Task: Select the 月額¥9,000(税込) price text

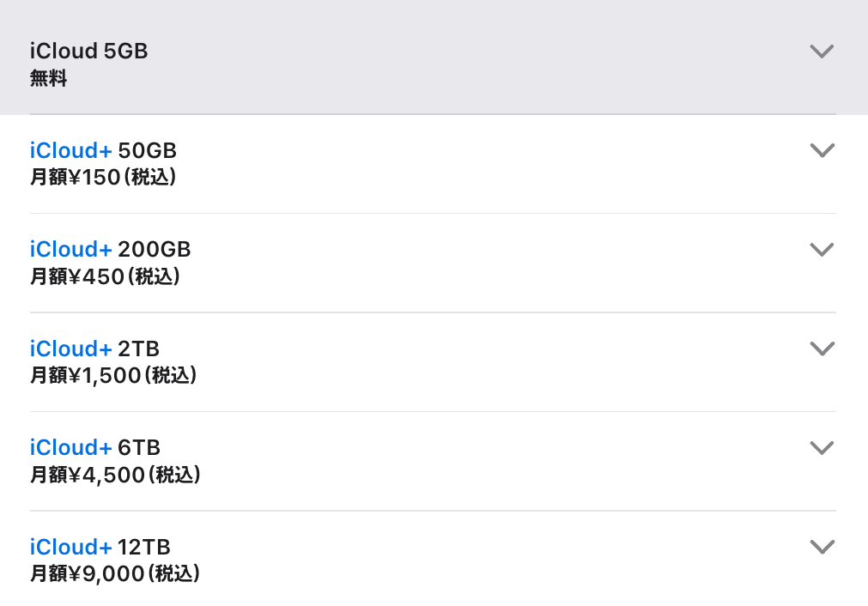Action: pos(115,573)
